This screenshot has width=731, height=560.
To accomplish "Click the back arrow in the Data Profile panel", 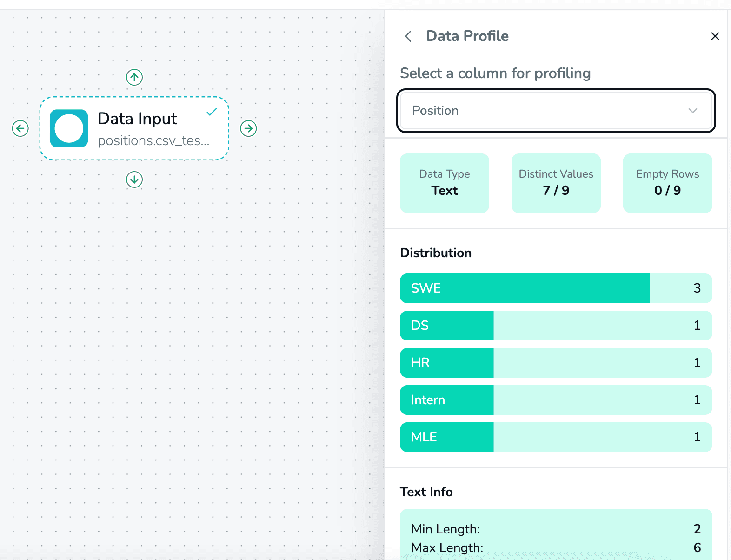I will click(408, 36).
